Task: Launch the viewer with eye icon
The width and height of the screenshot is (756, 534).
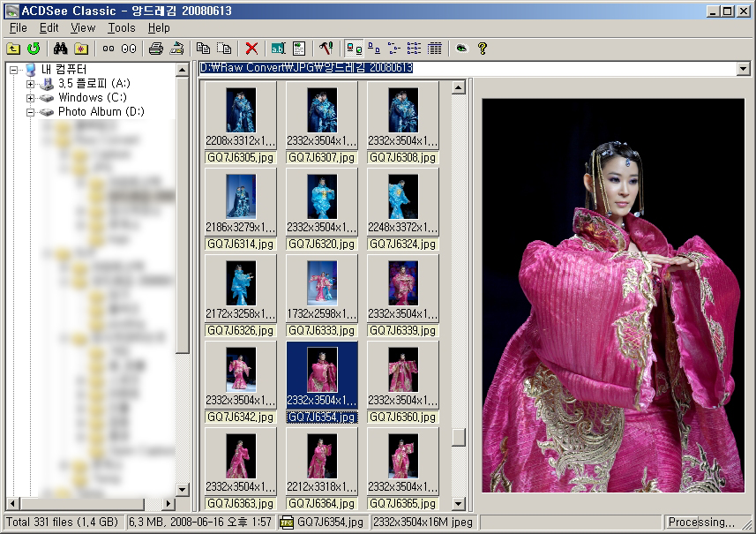Action: coord(462,49)
